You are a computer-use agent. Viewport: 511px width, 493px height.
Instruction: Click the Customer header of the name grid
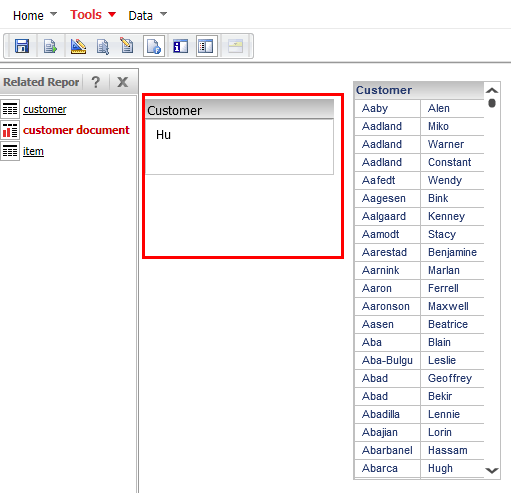[419, 90]
